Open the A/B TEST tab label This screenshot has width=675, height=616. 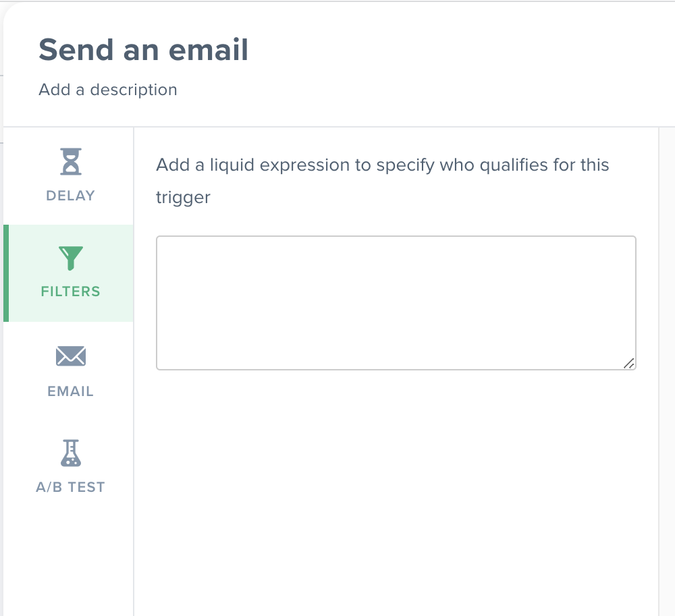coord(71,487)
